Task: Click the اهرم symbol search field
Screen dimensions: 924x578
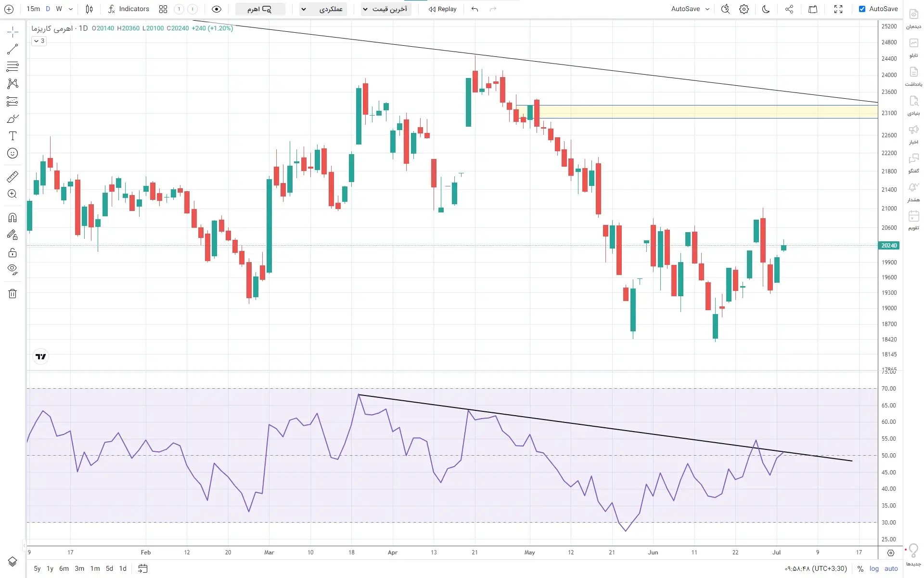Action: coord(260,9)
